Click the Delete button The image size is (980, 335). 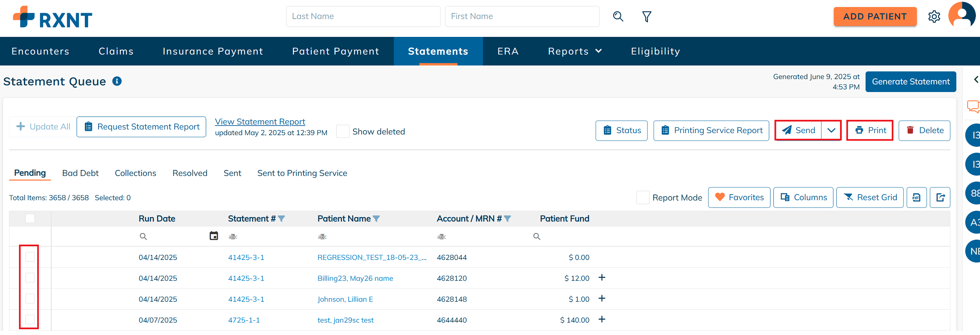pyautogui.click(x=925, y=131)
